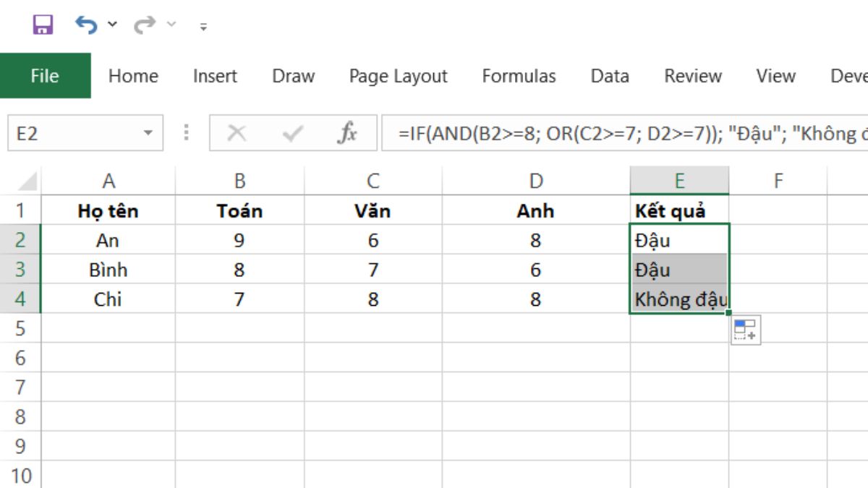Click the Save icon in the toolbar
Viewport: 868px width, 488px height.
coord(43,25)
